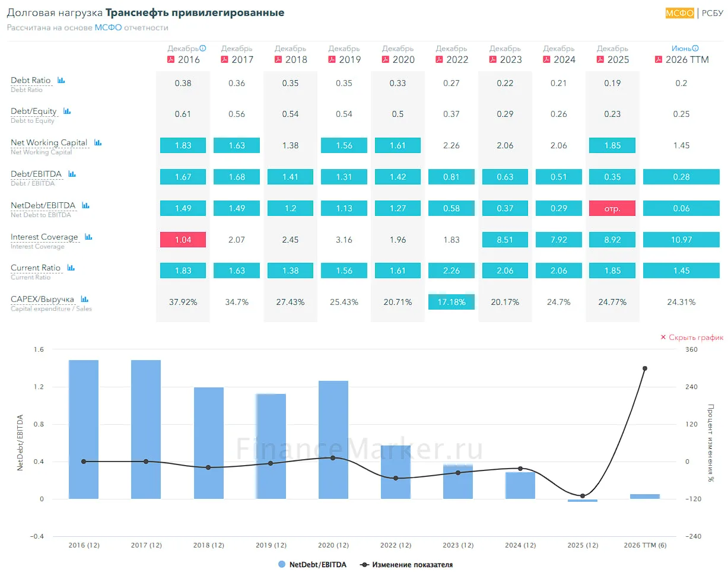Open the PDF report icon for 2022
Image resolution: width=728 pixels, height=576 pixels.
tap(439, 59)
